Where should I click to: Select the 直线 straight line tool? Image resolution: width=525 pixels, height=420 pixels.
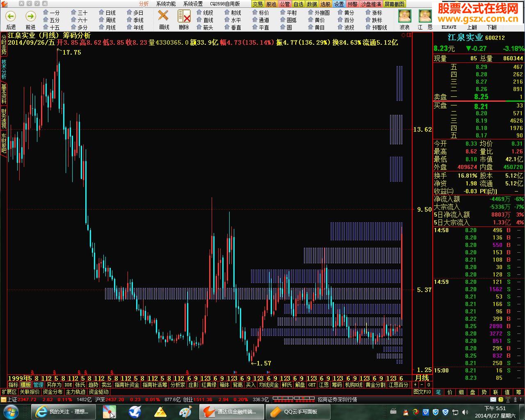click(205, 20)
